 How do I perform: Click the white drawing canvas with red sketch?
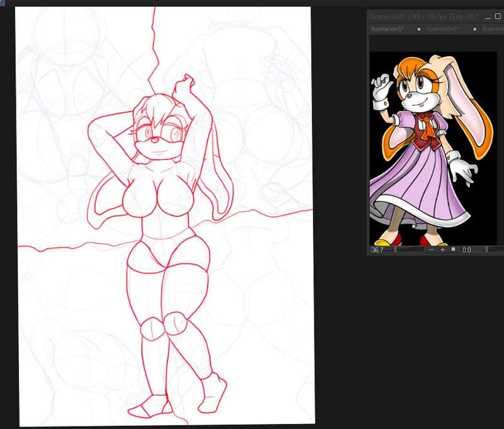tap(165, 216)
